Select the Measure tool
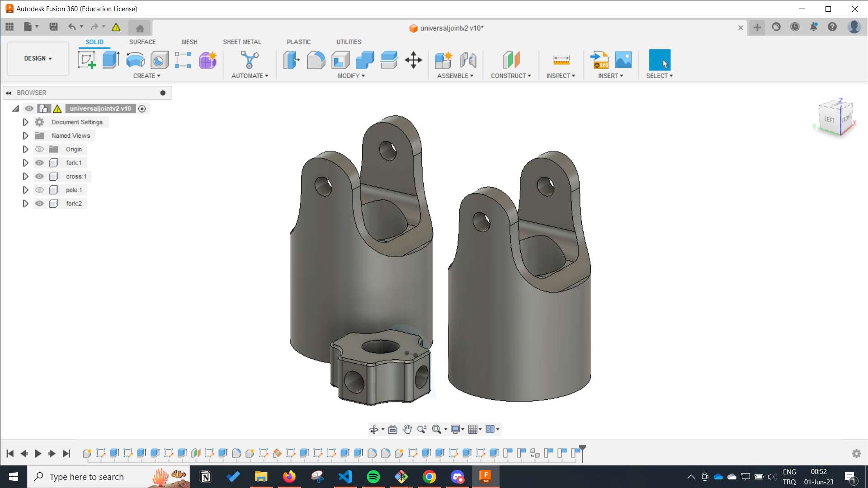Screen dimensions: 868x488 coord(561,60)
